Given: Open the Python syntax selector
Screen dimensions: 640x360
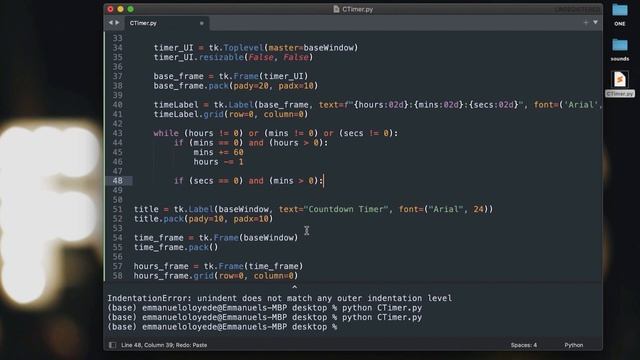Looking at the screenshot, I should point(574,345).
